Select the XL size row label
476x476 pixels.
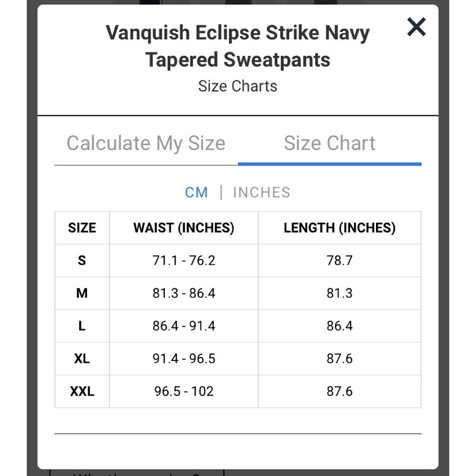coord(82,359)
